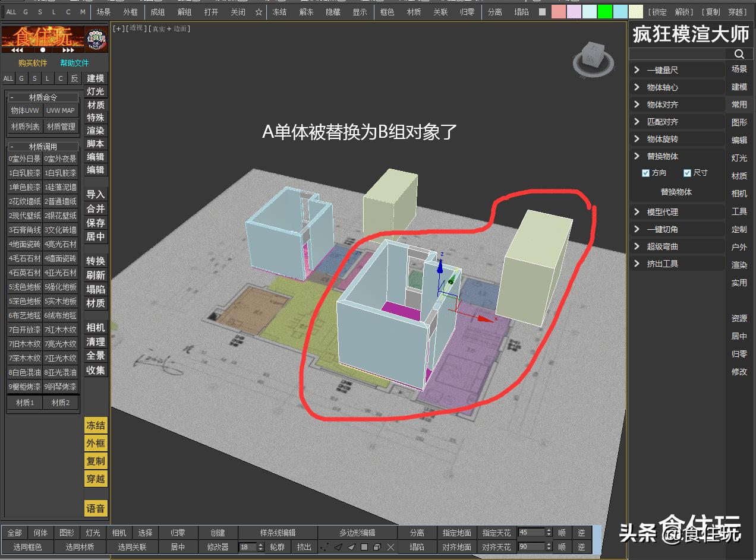Switch to the 渲染 tab on right edge
756x560 pixels.
(739, 265)
